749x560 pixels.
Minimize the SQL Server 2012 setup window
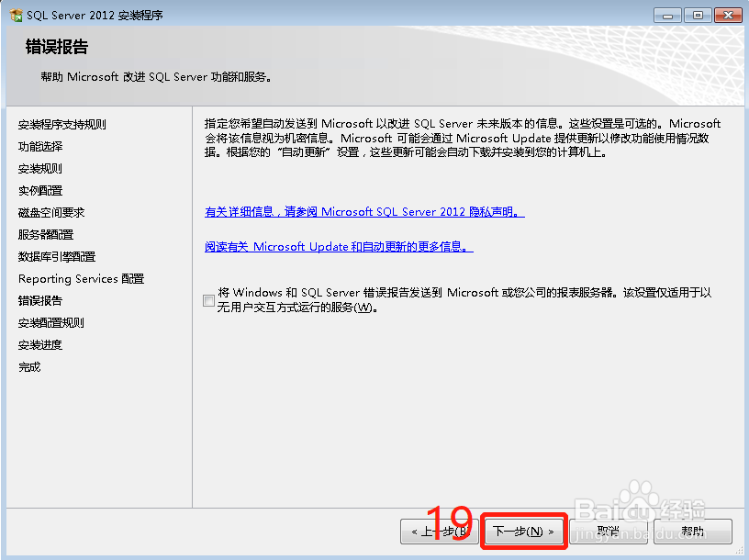667,16
